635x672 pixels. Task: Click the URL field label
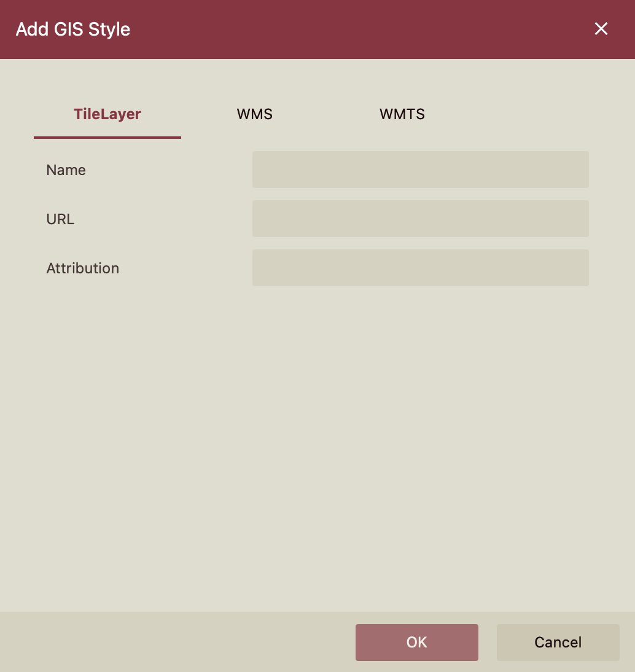point(60,219)
